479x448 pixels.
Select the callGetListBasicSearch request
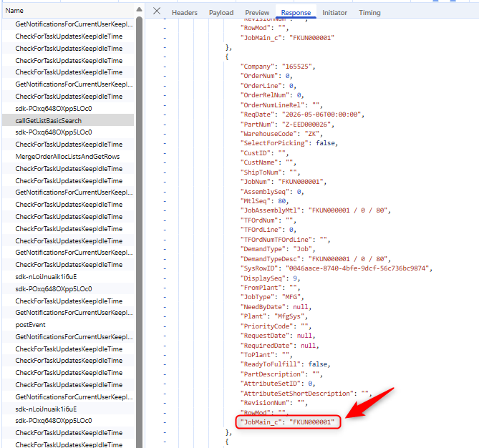(68, 121)
